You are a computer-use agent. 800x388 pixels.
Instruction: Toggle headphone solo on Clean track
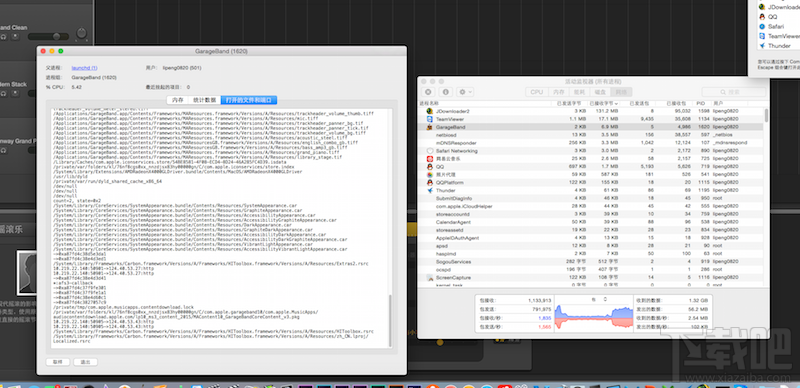4,37
